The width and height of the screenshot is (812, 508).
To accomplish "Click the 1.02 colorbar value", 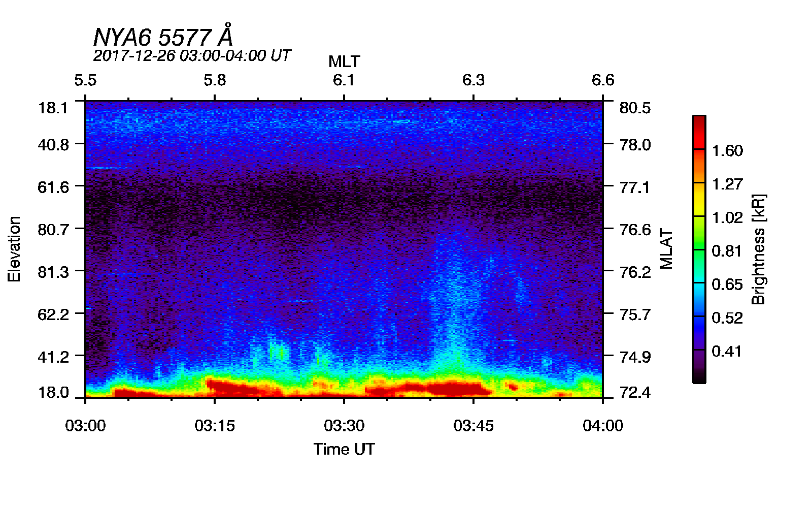I will (x=727, y=217).
